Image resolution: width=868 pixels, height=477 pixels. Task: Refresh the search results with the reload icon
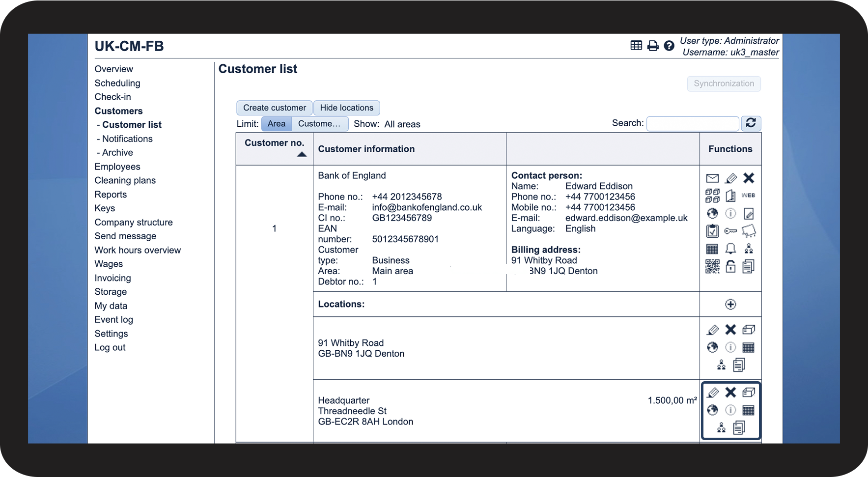751,123
